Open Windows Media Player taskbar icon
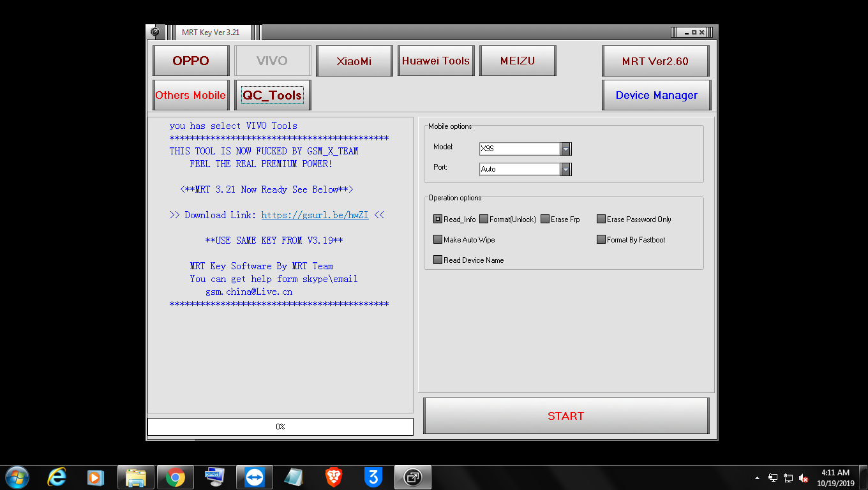The image size is (868, 490). [95, 477]
